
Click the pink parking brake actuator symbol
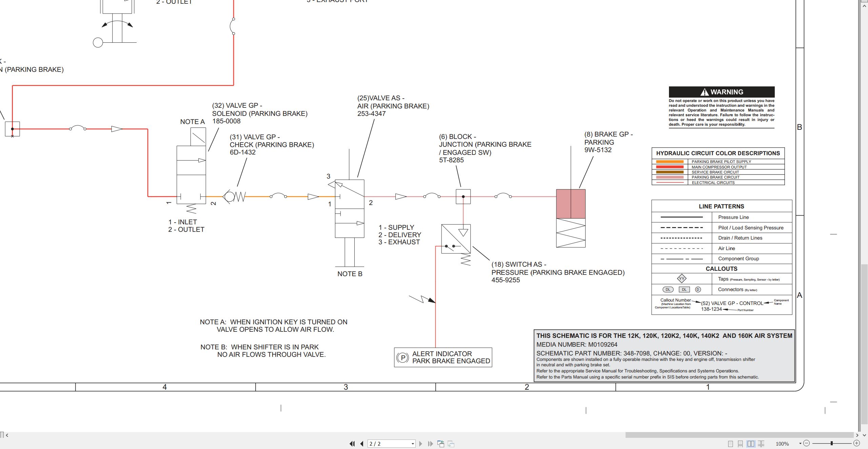tap(571, 204)
